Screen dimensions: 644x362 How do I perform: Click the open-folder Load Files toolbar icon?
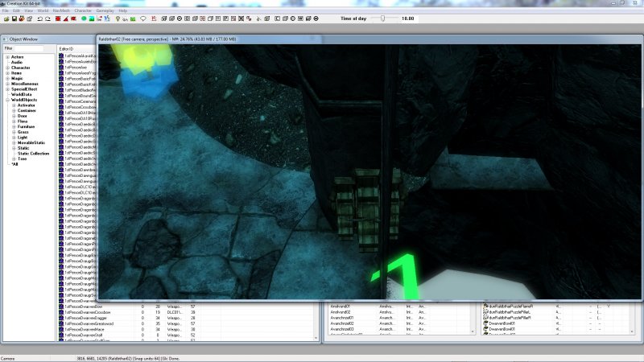(x=6, y=19)
